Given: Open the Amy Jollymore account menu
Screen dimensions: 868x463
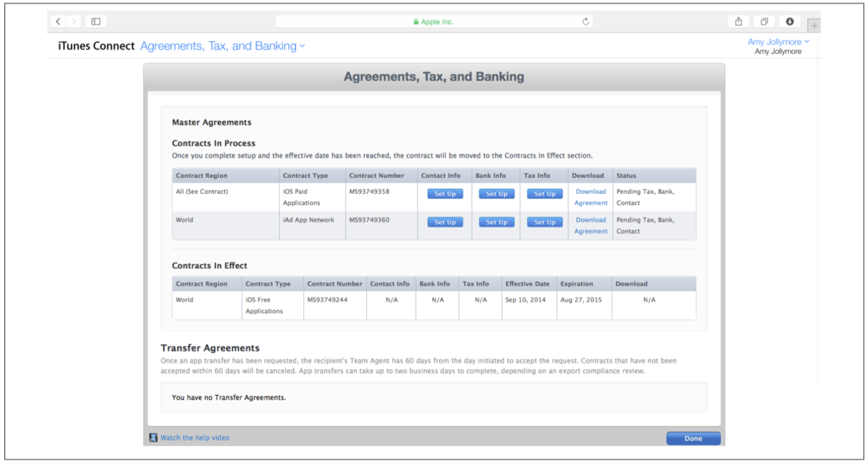Looking at the screenshot, I should pos(778,42).
